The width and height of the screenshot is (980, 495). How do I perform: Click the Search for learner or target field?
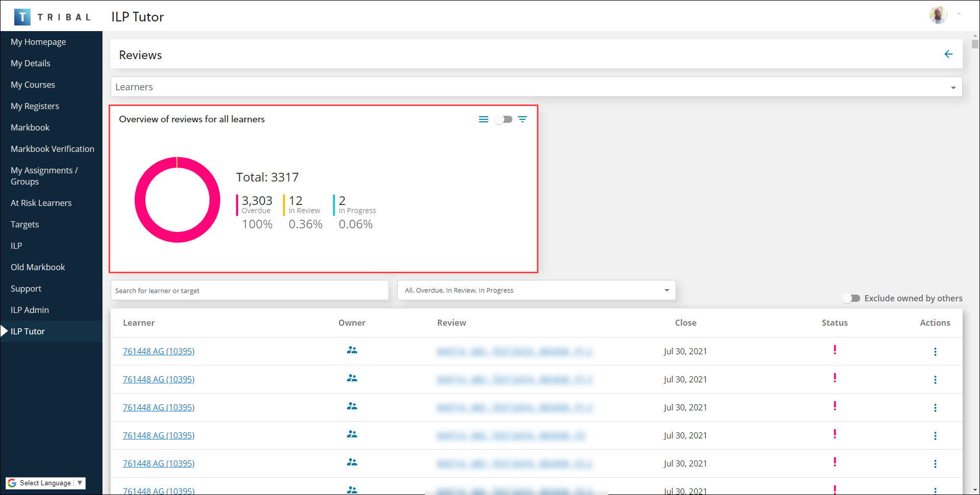click(249, 291)
